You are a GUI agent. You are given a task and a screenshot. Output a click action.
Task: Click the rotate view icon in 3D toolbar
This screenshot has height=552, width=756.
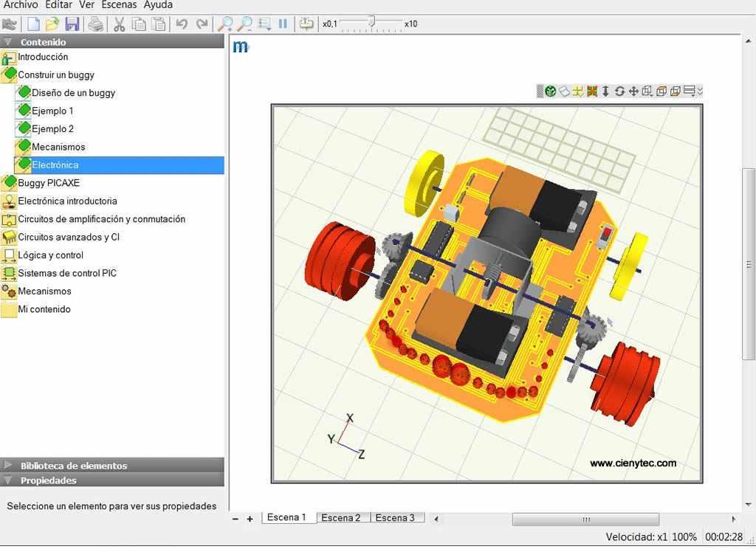pos(619,92)
